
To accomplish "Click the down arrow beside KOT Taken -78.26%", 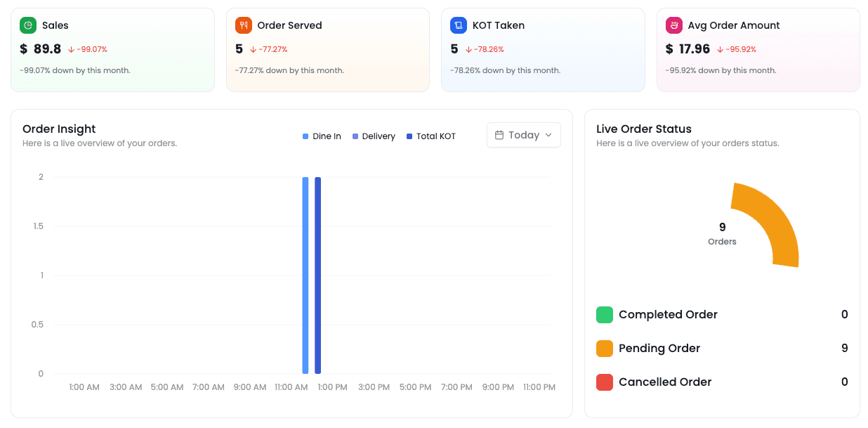I will [x=468, y=50].
